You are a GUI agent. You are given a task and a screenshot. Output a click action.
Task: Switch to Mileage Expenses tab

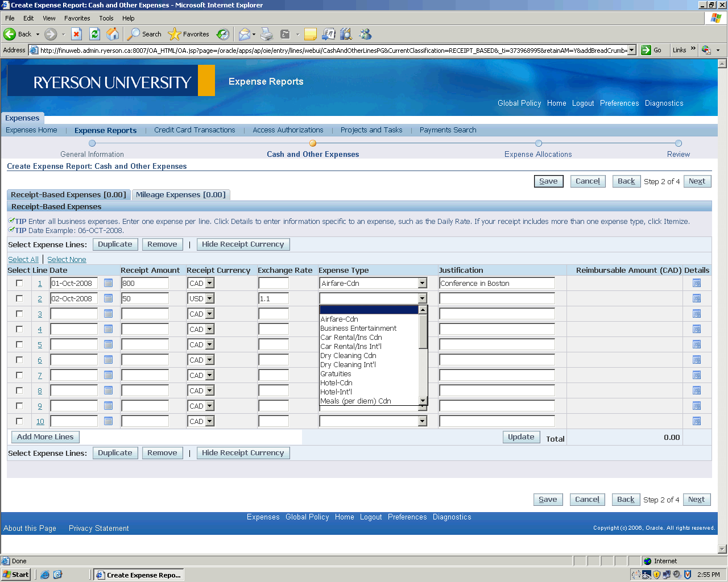pos(180,195)
